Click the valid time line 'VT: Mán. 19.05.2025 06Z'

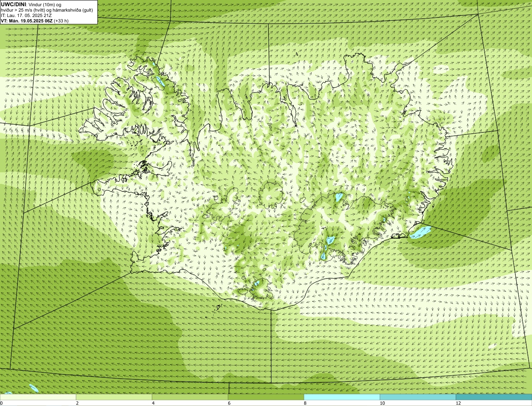[27, 20]
